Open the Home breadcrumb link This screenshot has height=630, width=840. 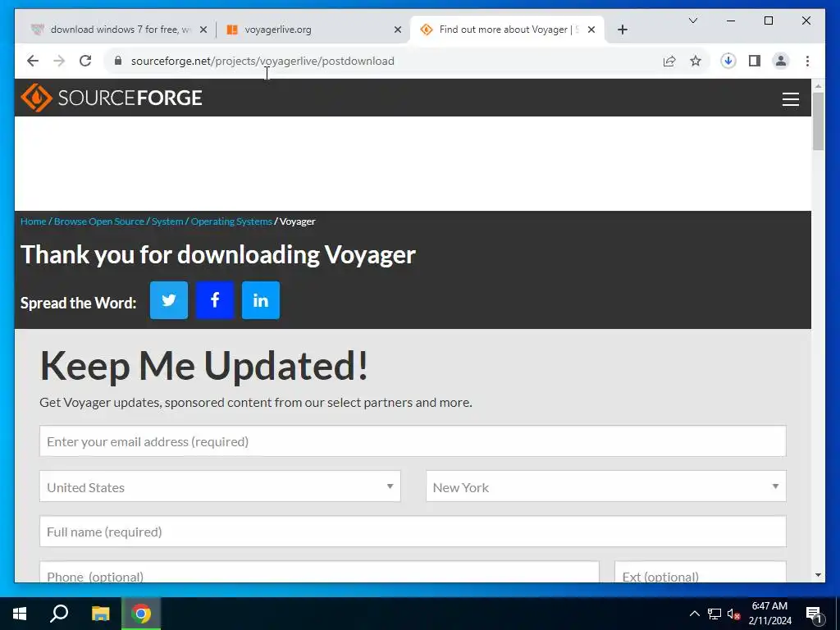[x=33, y=221]
